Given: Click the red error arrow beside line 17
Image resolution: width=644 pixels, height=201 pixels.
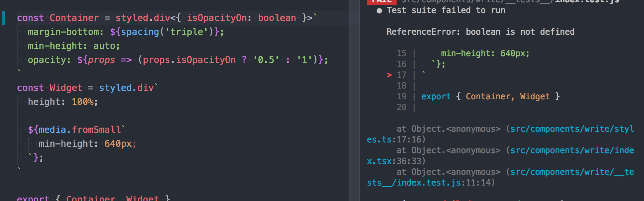Looking at the screenshot, I should (389, 75).
